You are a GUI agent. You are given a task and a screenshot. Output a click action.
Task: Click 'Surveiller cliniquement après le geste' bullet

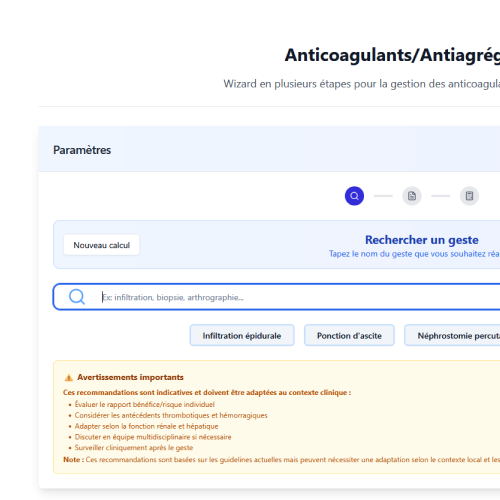coord(134,448)
